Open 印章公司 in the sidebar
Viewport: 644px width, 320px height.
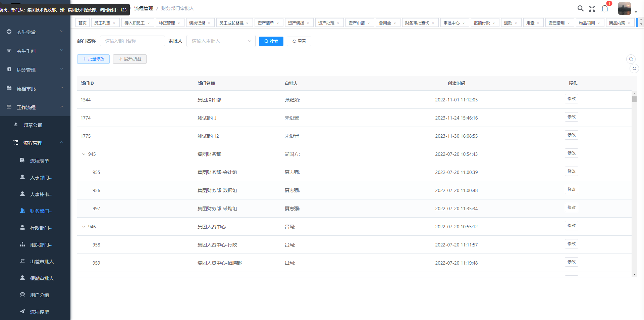(x=35, y=125)
